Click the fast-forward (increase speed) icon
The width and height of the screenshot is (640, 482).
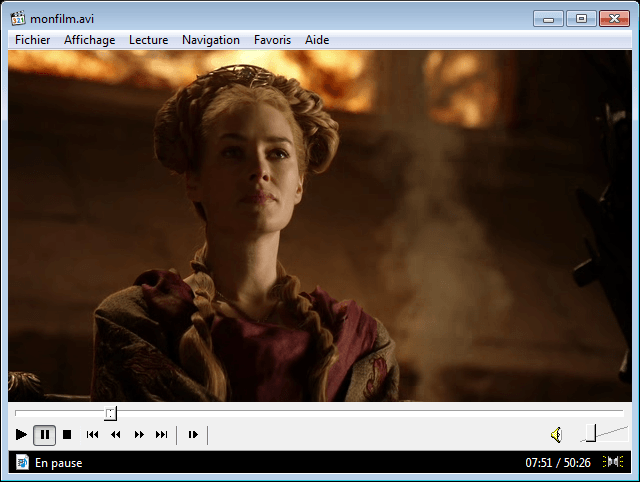(139, 434)
